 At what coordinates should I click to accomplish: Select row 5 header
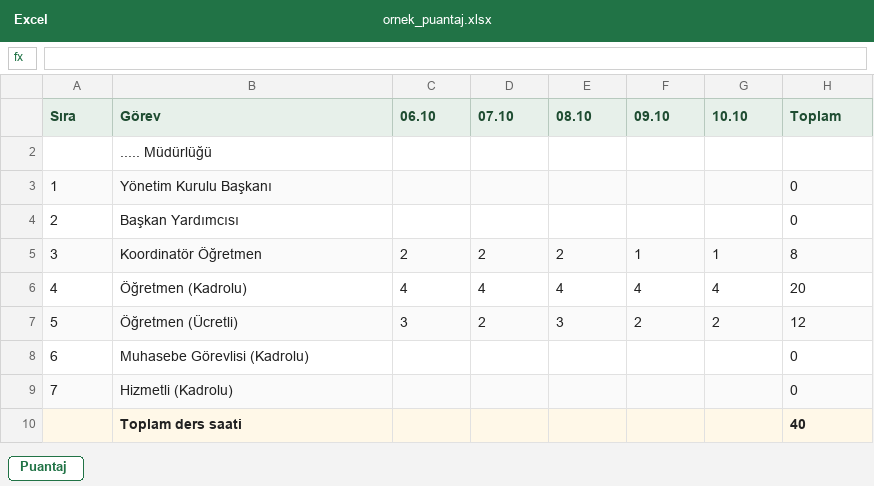(22, 255)
